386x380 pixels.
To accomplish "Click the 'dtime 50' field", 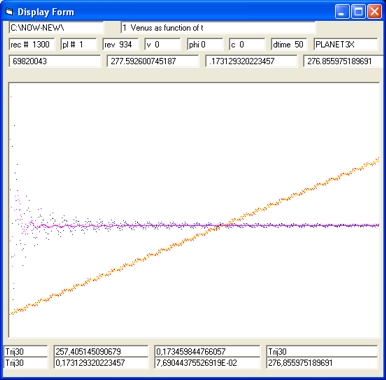I will [289, 44].
